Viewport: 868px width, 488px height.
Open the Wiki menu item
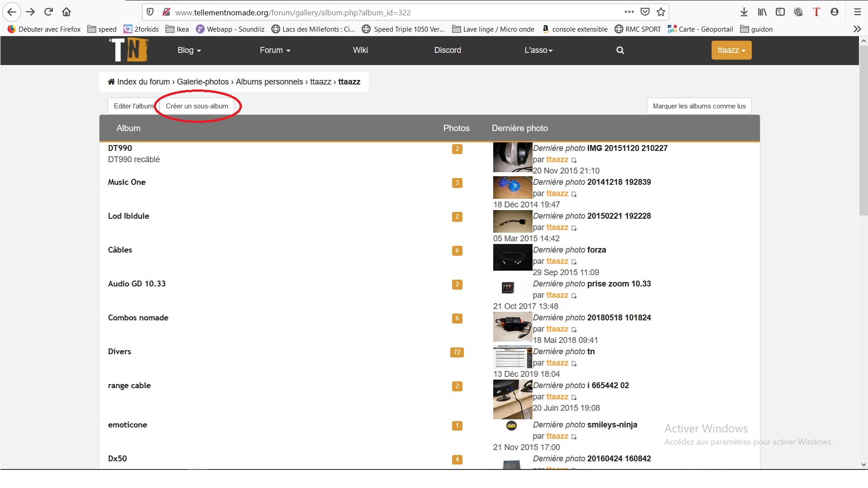point(360,50)
